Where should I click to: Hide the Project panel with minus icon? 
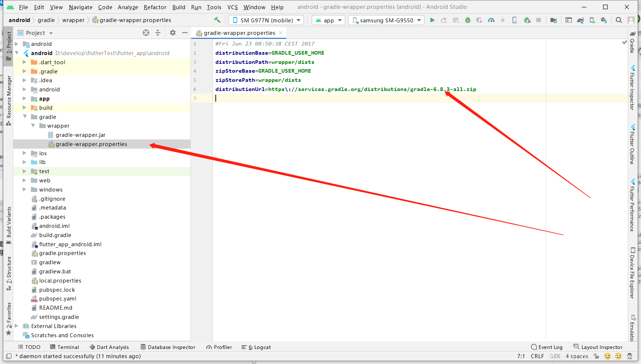pos(185,33)
